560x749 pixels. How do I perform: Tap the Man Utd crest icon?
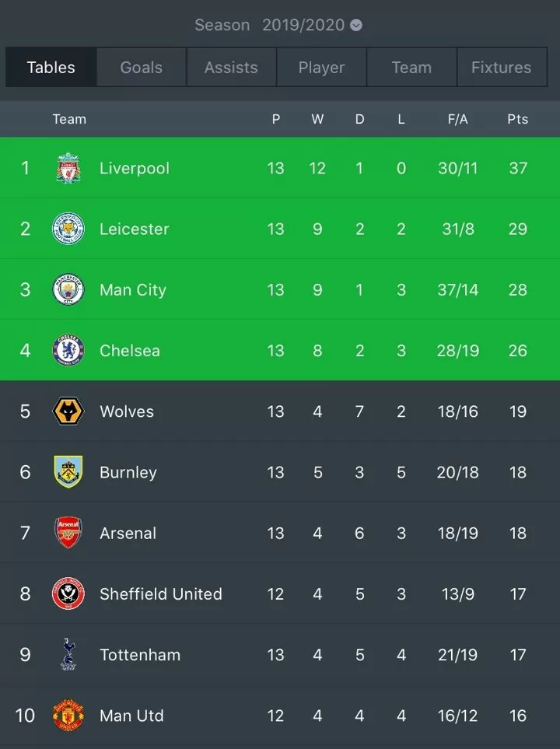click(68, 715)
